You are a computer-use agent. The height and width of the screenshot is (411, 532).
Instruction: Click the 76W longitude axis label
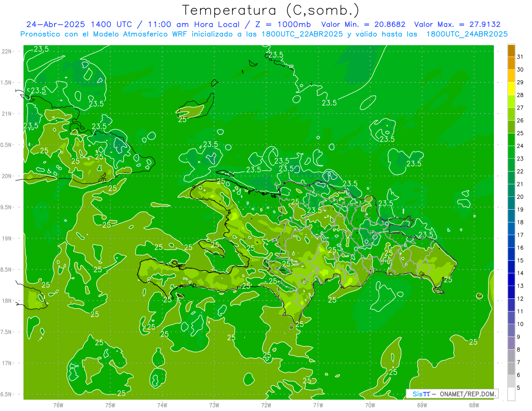coord(59,405)
